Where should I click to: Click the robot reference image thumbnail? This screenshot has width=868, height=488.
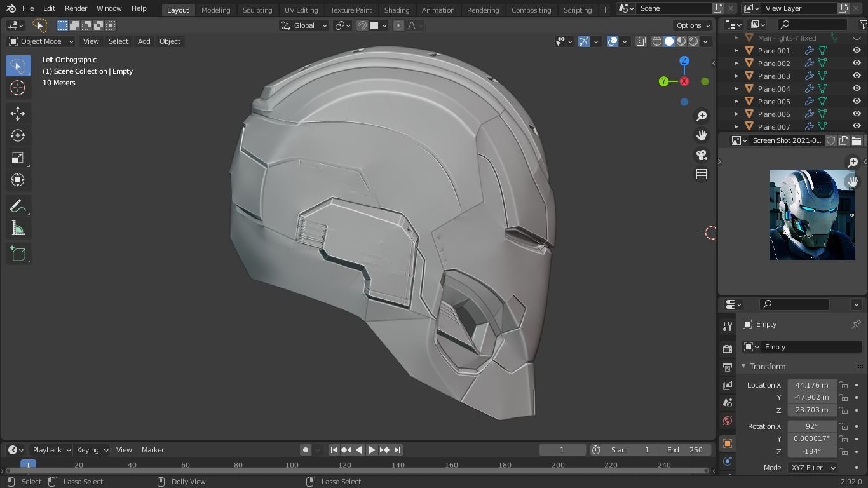pos(812,215)
